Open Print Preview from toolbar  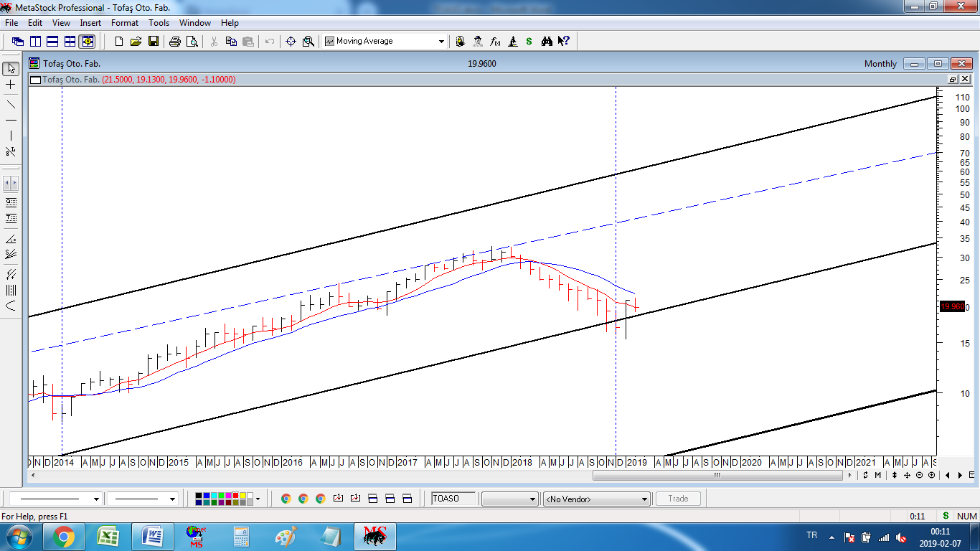point(192,42)
